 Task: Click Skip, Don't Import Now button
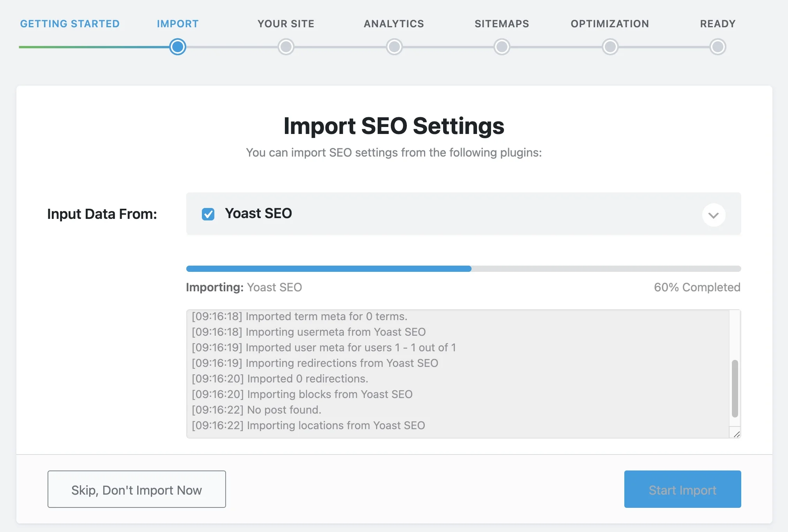pyautogui.click(x=137, y=489)
